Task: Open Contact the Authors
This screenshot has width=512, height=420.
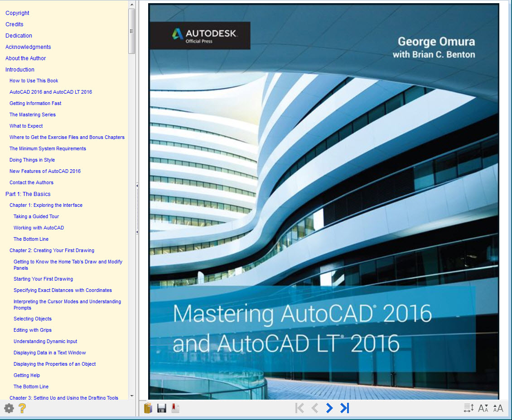Action: tap(31, 182)
